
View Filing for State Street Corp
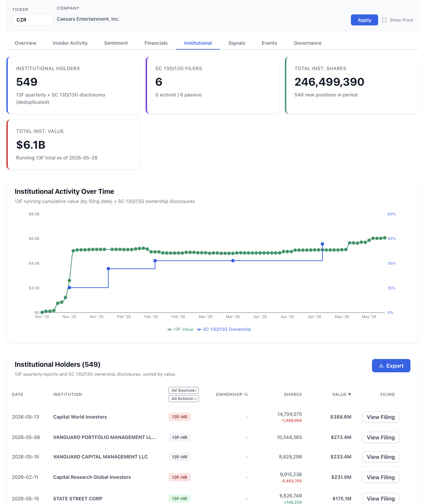click(x=380, y=499)
